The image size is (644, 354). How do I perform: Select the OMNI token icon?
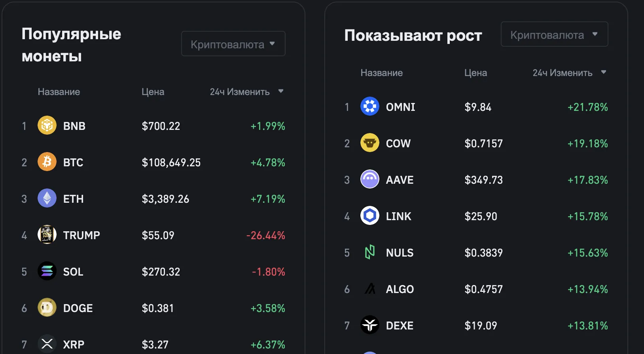(370, 107)
